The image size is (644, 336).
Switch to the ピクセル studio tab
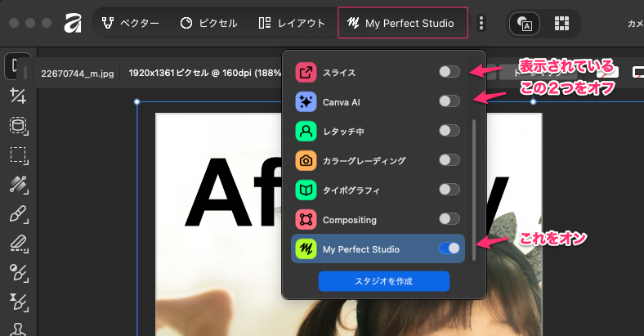tap(208, 24)
